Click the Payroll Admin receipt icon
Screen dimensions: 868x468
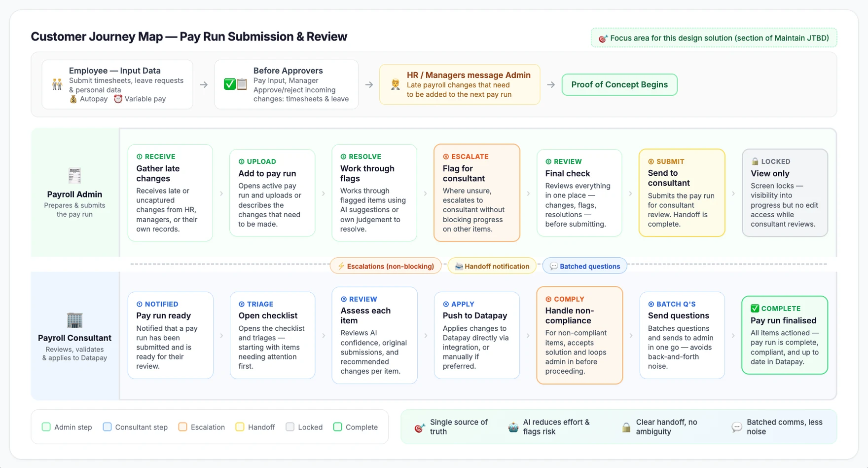74,176
